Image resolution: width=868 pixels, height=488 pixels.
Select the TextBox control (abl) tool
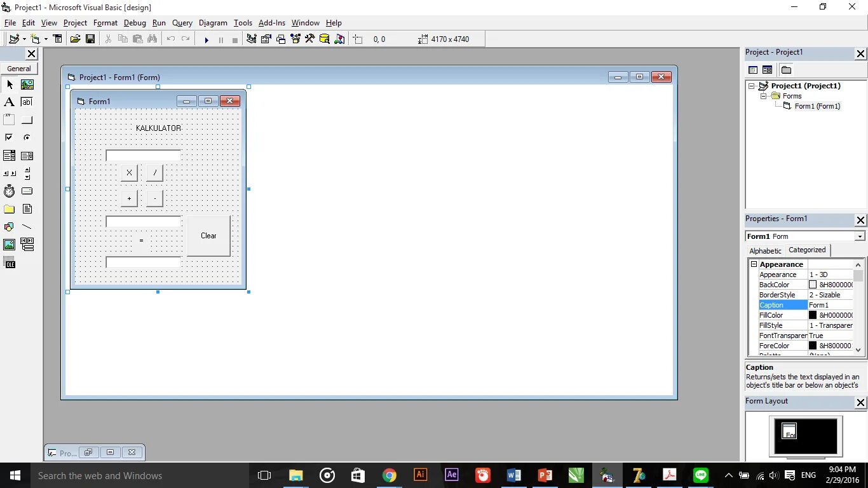tap(27, 102)
